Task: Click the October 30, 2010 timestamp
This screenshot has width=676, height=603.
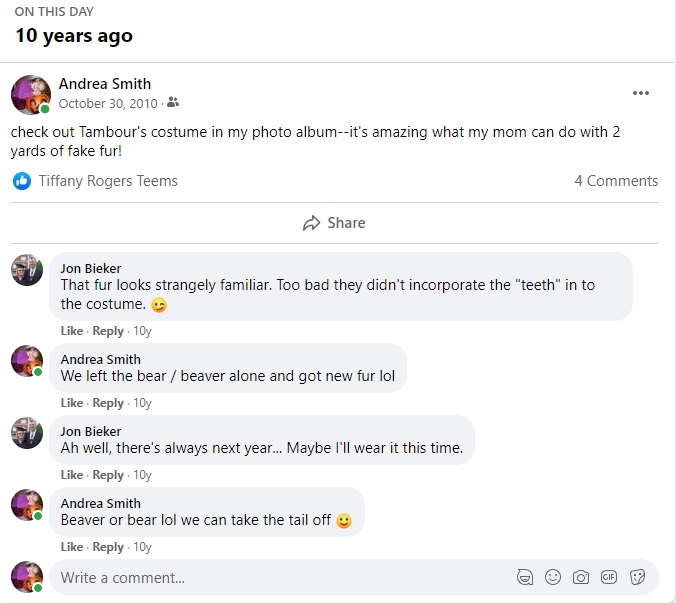Action: 108,103
